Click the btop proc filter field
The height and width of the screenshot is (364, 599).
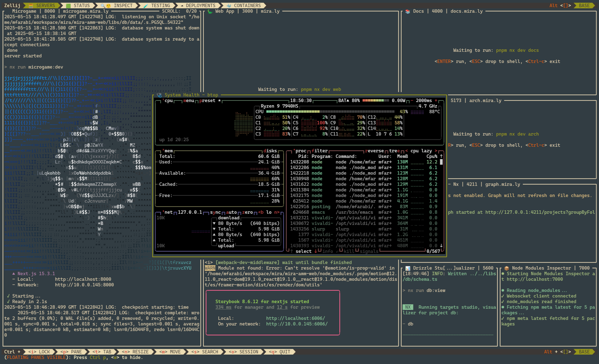(320, 151)
